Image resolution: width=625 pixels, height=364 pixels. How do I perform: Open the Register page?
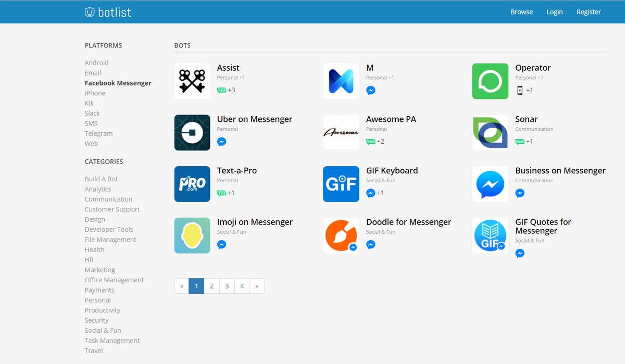point(589,12)
